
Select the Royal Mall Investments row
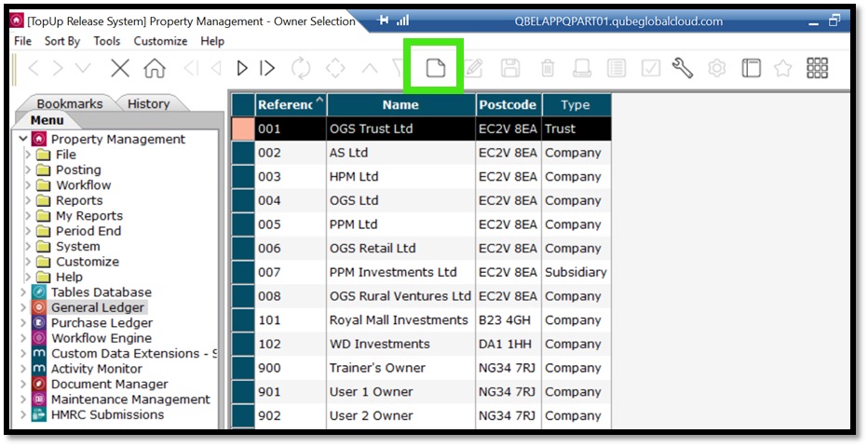click(x=399, y=320)
